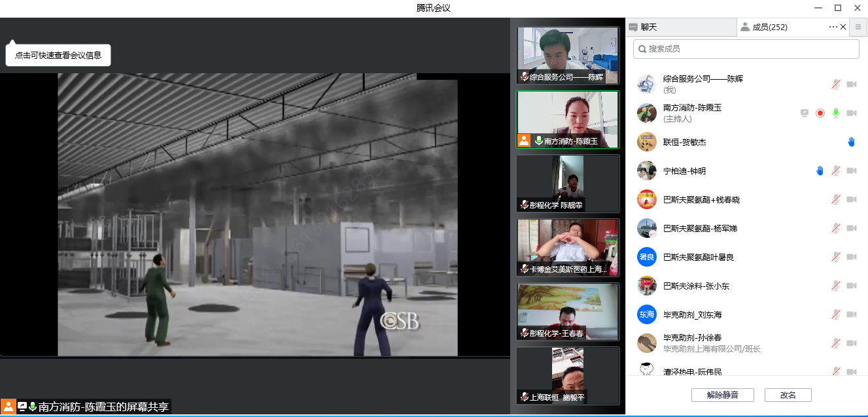
Task: Click camera icon for 巴斯夫涂料-张小东
Action: click(852, 286)
